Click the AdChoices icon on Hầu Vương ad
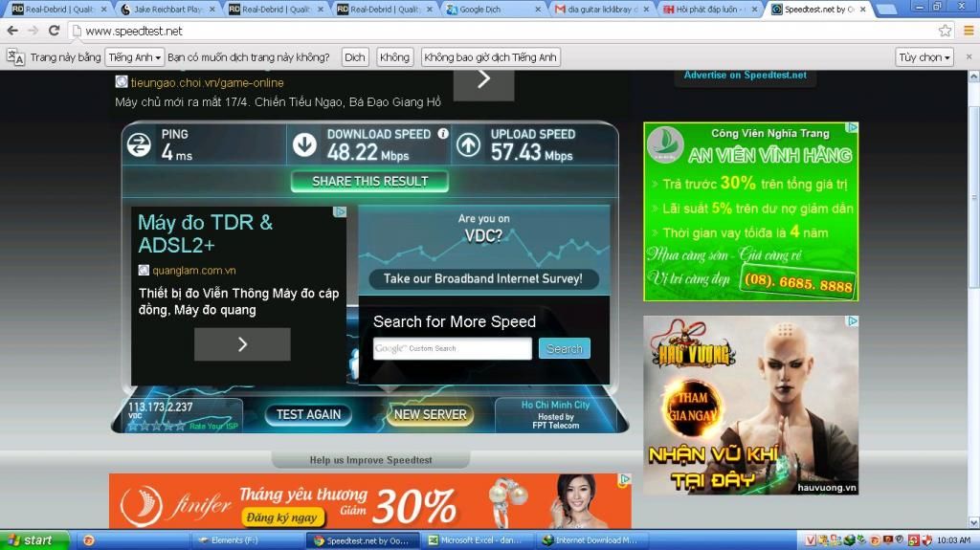The image size is (980, 550). tap(852, 320)
